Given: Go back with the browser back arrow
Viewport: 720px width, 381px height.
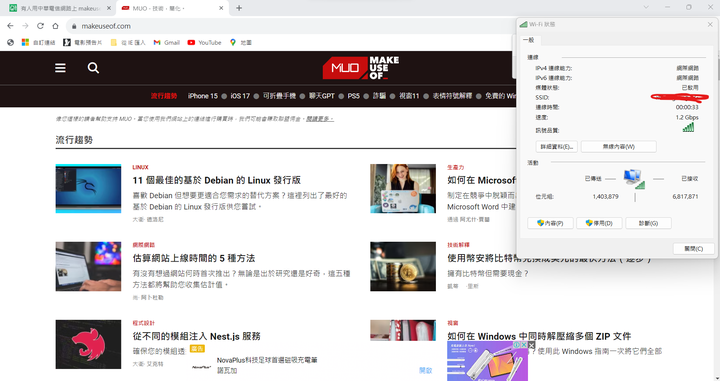Looking at the screenshot, I should point(10,26).
